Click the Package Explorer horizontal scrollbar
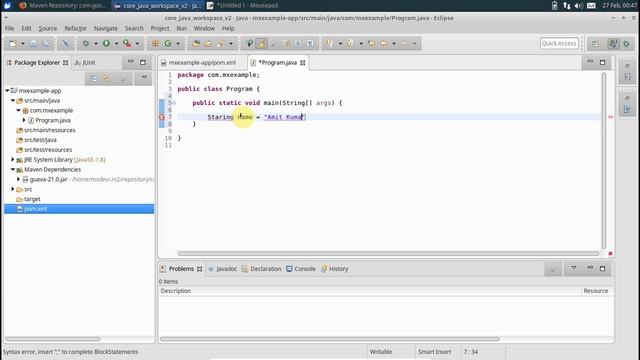Screen dimensions: 640x360 53,339
